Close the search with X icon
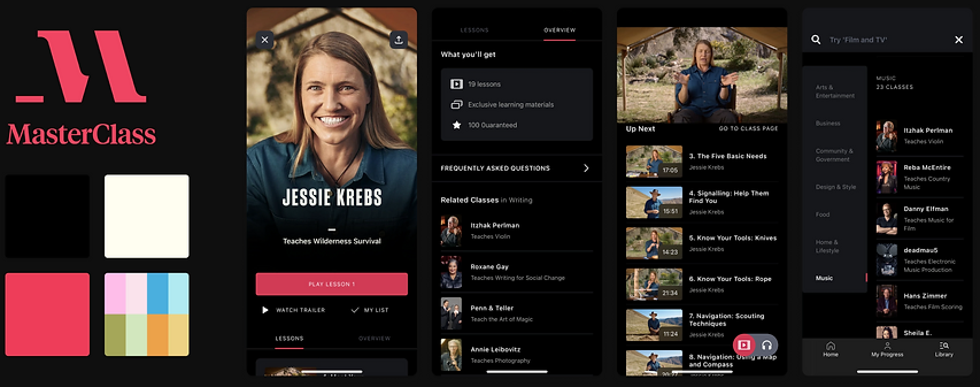The width and height of the screenshot is (980, 387). (x=959, y=40)
